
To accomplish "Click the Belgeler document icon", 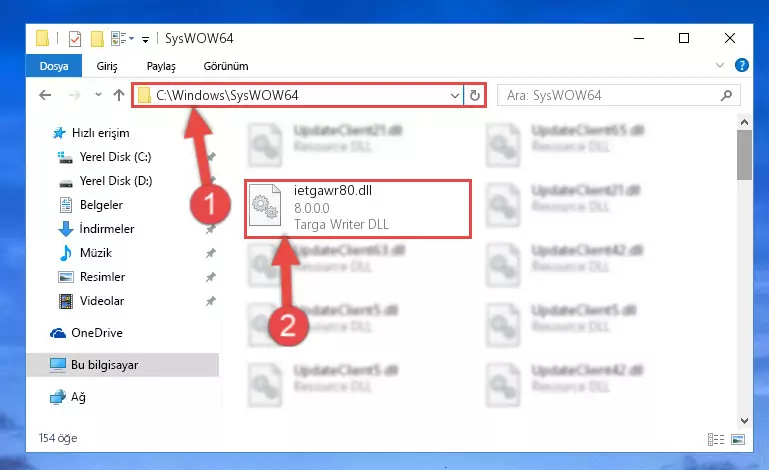I will [66, 205].
